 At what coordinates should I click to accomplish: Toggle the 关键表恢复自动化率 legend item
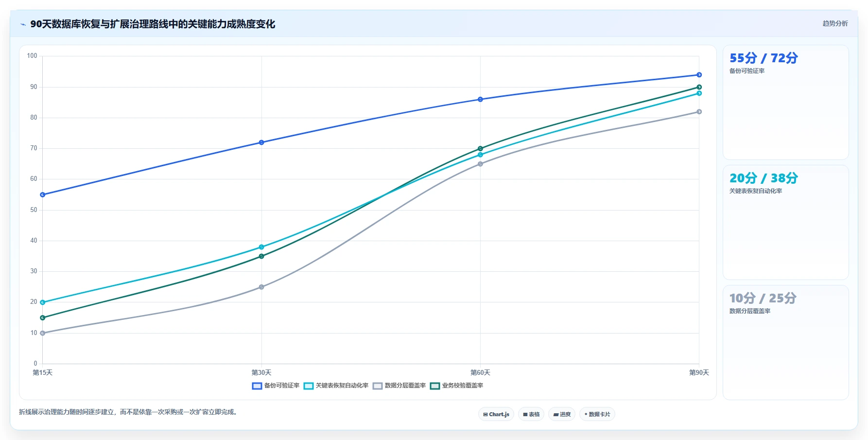click(336, 386)
